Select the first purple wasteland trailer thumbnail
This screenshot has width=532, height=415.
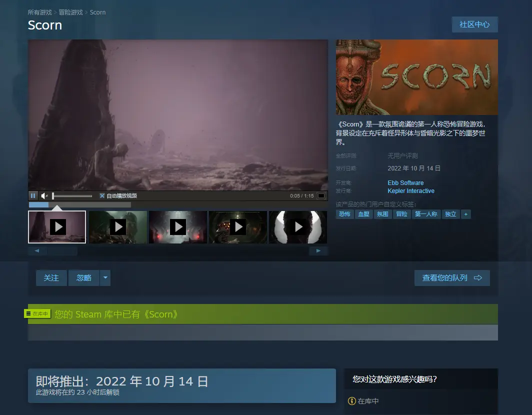point(57,227)
